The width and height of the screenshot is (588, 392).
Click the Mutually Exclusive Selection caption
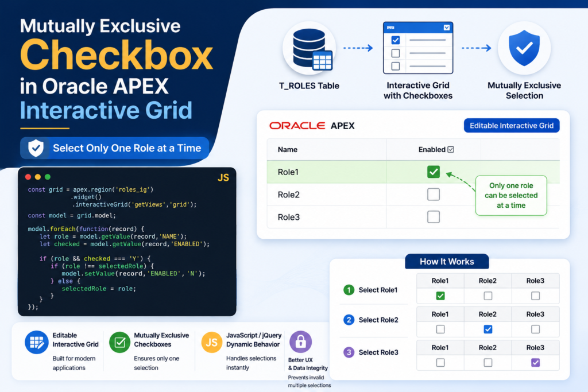coord(524,90)
